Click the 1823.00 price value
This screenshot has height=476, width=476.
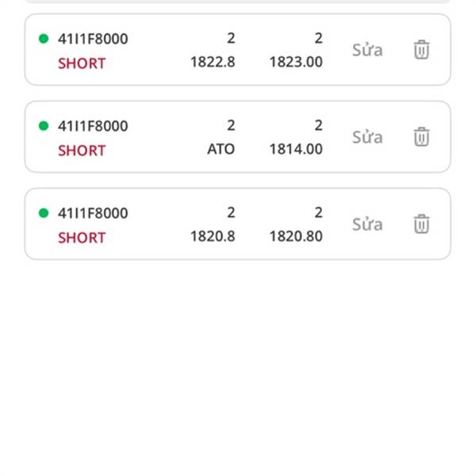click(296, 62)
